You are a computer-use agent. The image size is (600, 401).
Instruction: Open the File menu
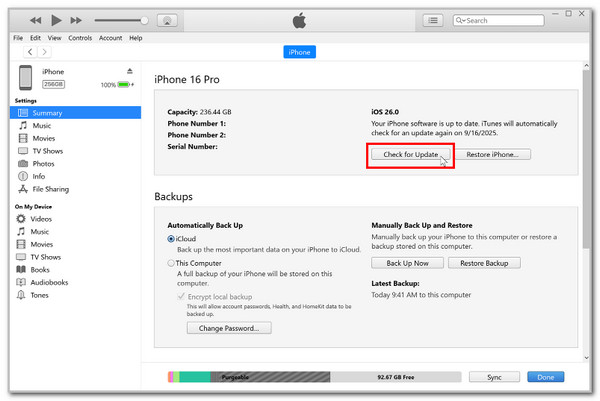click(x=18, y=38)
